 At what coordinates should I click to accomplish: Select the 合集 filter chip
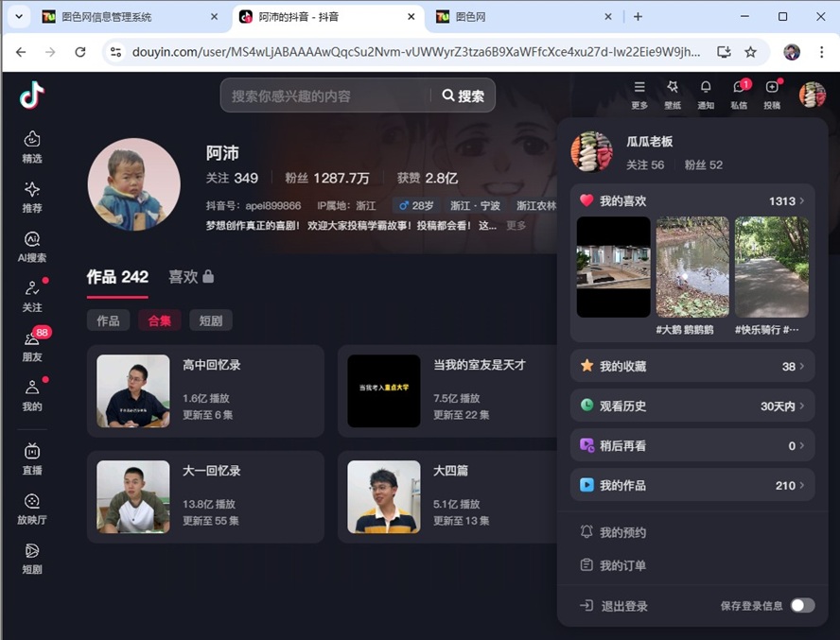click(x=159, y=320)
